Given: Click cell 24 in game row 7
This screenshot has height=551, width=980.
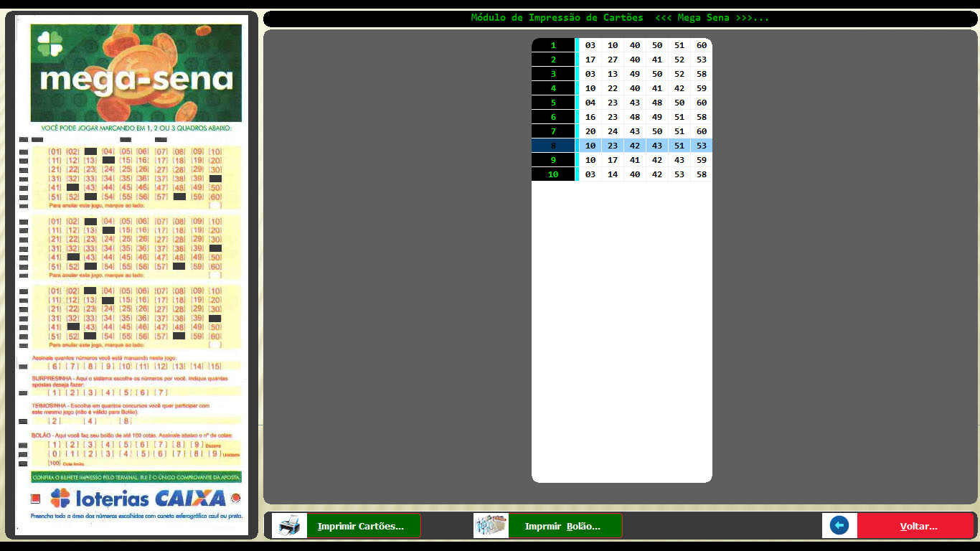Looking at the screenshot, I should [613, 131].
